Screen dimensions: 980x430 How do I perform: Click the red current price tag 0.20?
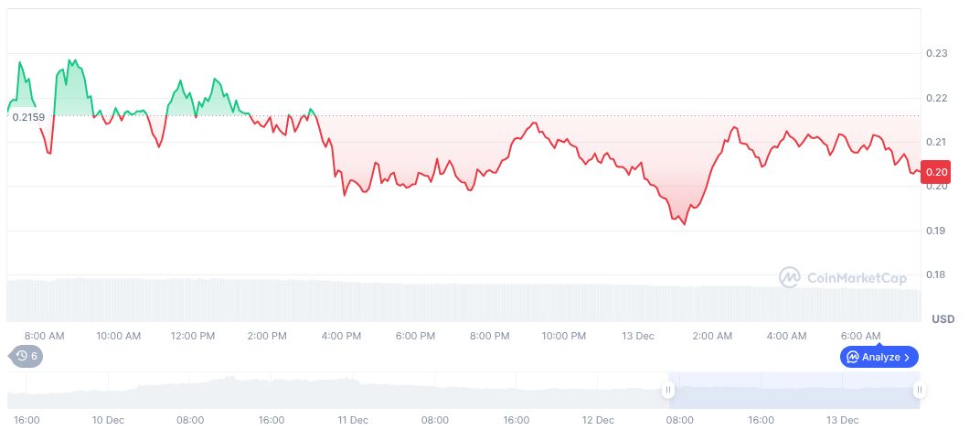click(936, 172)
